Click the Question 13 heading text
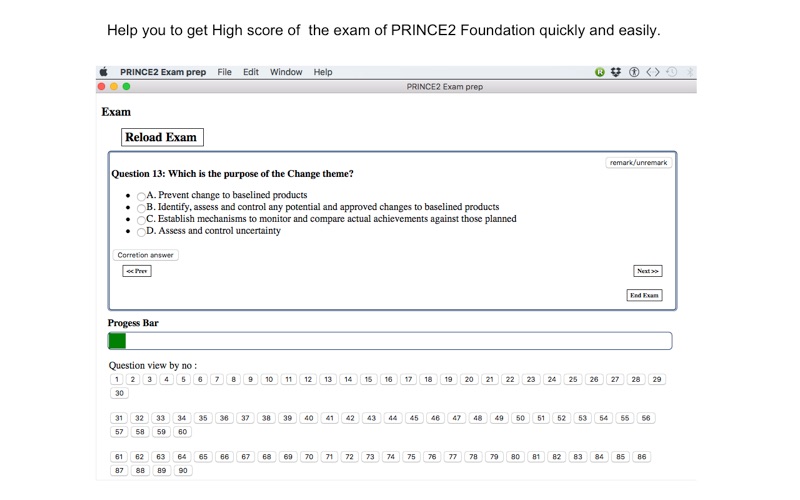The height and width of the screenshot is (500, 800). (232, 173)
